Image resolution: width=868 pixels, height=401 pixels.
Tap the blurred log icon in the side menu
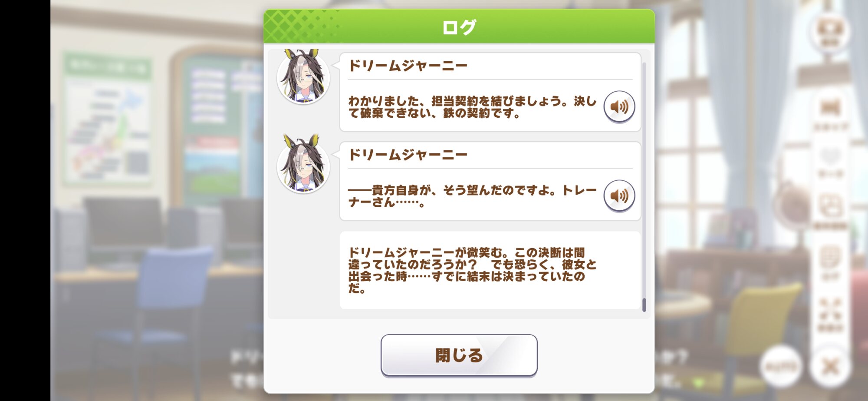(x=830, y=262)
